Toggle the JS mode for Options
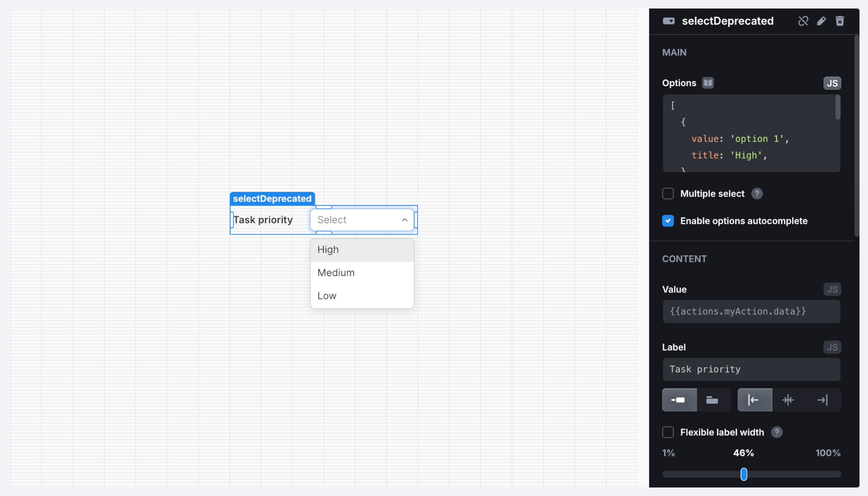The height and width of the screenshot is (496, 868). coord(832,83)
